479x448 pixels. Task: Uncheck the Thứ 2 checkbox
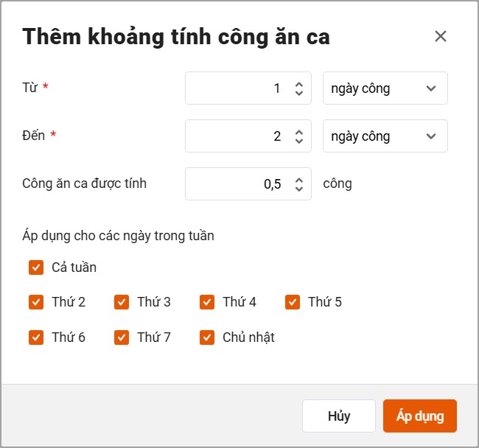pyautogui.click(x=36, y=302)
